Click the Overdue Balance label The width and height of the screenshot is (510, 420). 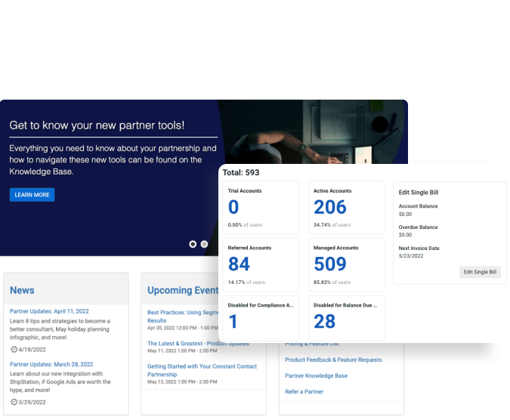click(418, 227)
